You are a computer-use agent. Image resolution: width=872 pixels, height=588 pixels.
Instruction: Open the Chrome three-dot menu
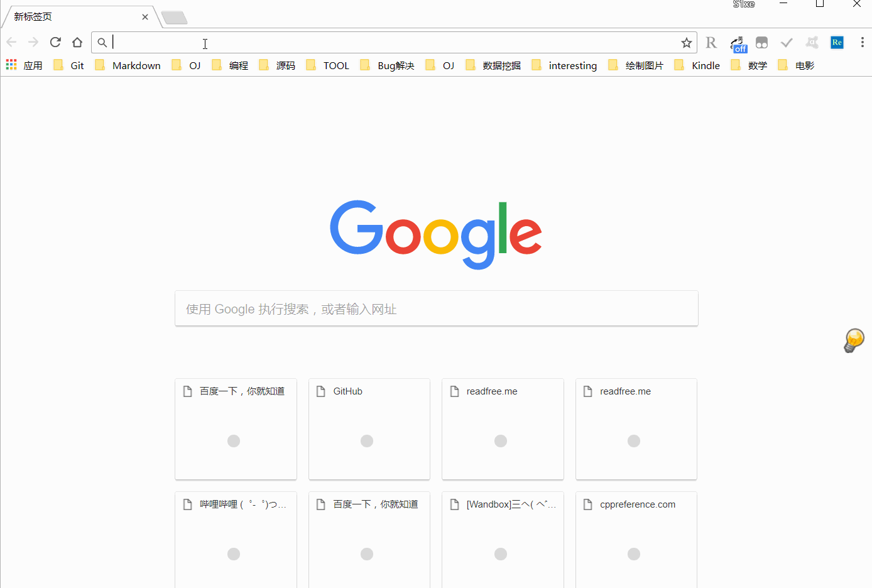coord(862,42)
